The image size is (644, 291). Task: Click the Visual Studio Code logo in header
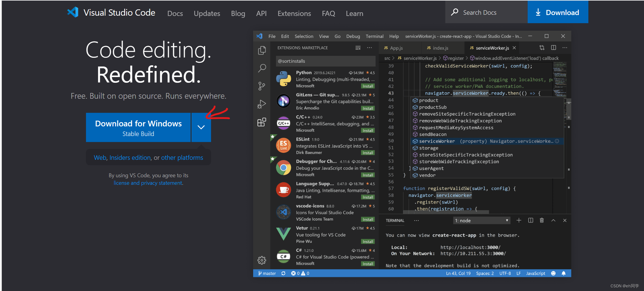coord(73,12)
